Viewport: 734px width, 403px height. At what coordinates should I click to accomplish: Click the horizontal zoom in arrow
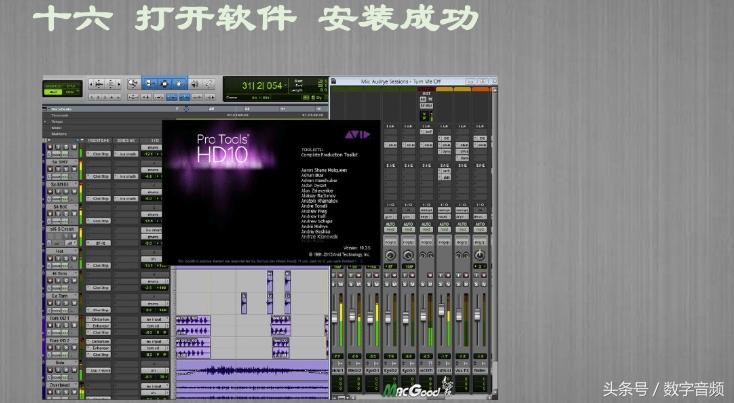119,83
